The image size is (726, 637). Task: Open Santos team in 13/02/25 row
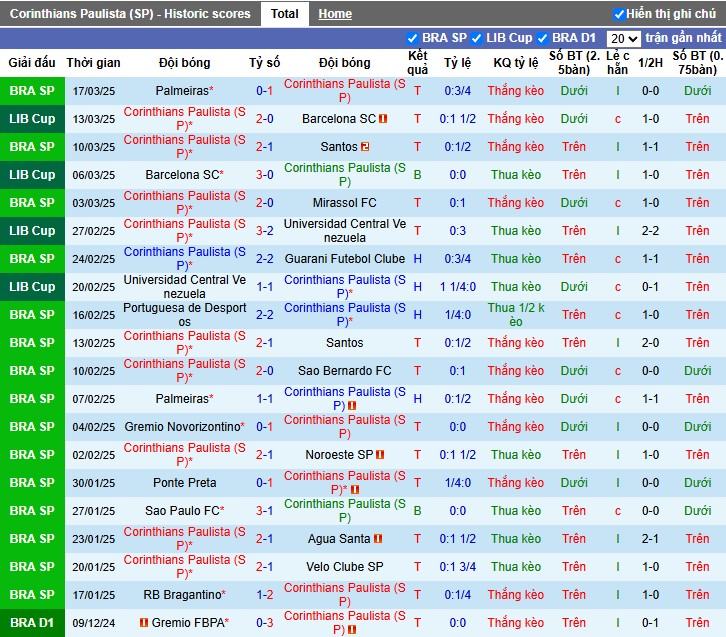coord(344,343)
